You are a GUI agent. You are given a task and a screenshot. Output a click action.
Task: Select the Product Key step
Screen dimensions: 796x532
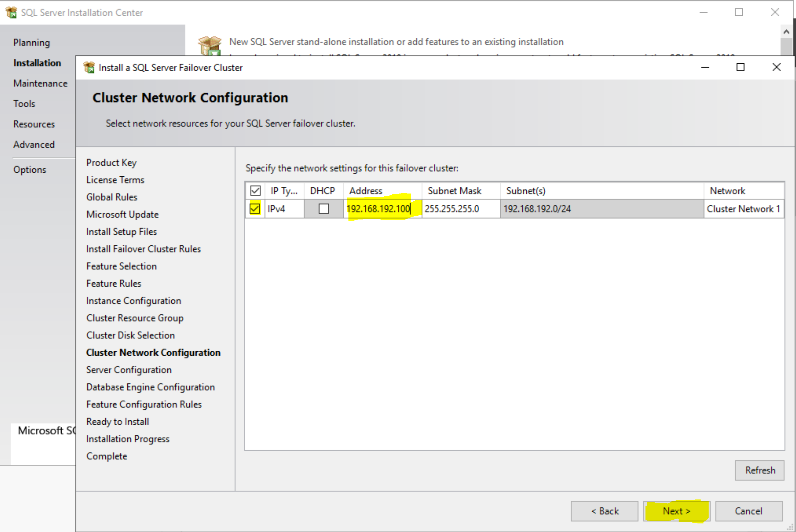[x=111, y=162]
